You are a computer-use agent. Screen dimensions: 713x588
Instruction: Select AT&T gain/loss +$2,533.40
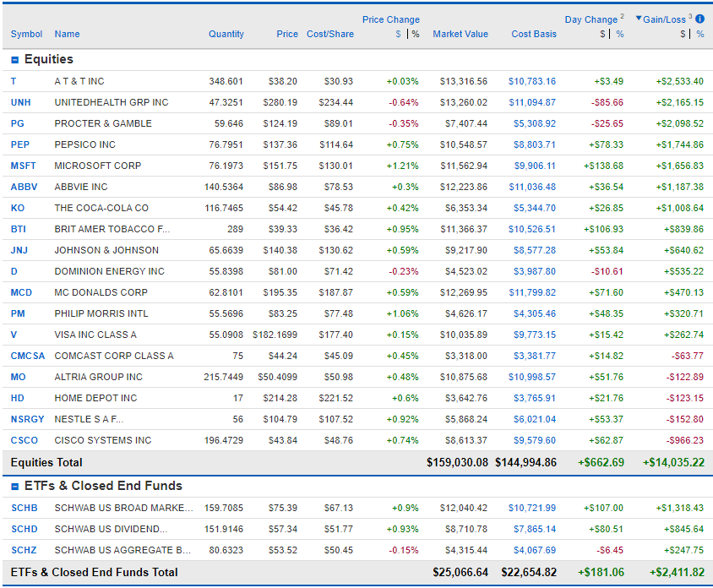[680, 81]
